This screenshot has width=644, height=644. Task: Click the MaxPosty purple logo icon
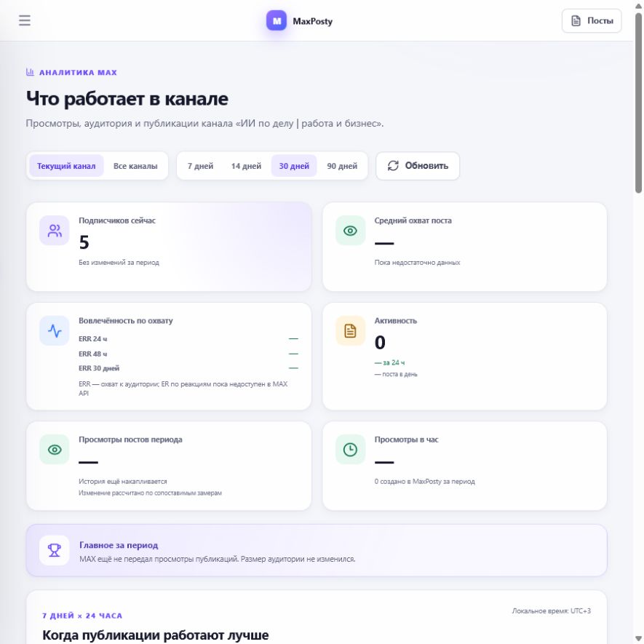[x=277, y=20]
